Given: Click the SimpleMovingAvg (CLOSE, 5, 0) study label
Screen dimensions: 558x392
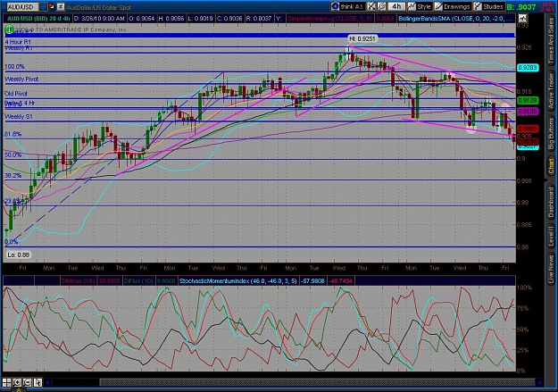Looking at the screenshot, I should (329, 19).
